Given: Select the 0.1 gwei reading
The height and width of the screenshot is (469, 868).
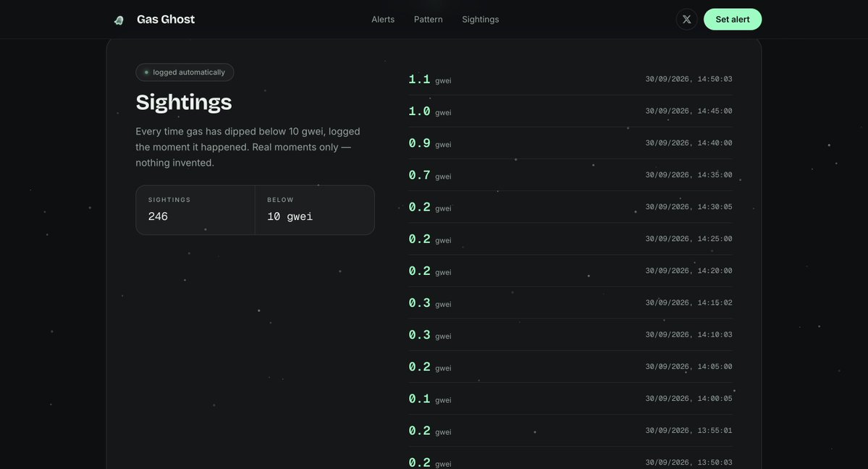Looking at the screenshot, I should (x=429, y=399).
